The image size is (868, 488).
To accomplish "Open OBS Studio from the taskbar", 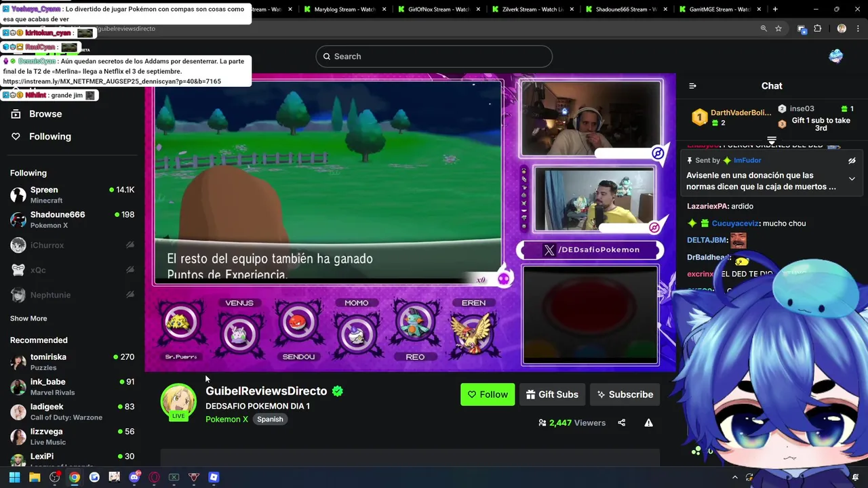I will tap(55, 477).
